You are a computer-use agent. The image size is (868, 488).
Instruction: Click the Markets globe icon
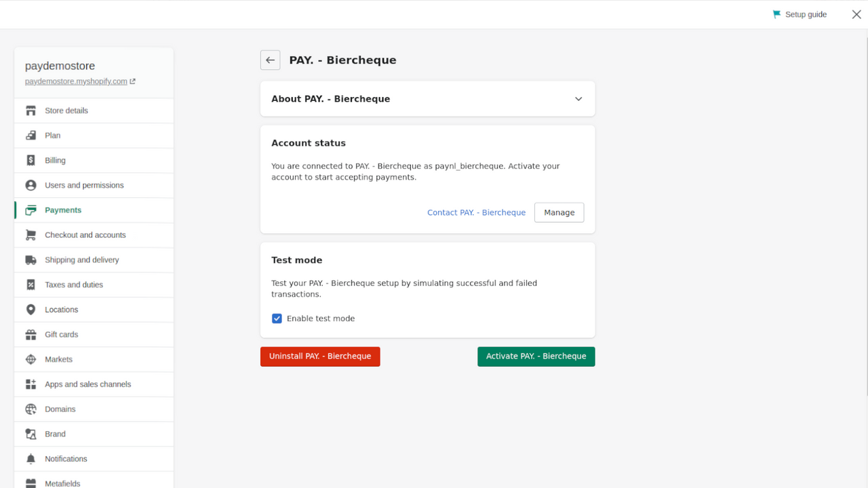click(31, 359)
